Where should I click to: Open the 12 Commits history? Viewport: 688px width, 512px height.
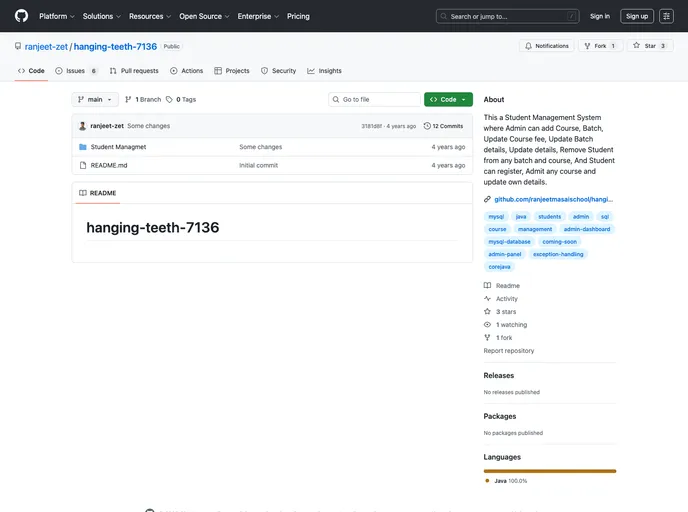click(x=443, y=126)
